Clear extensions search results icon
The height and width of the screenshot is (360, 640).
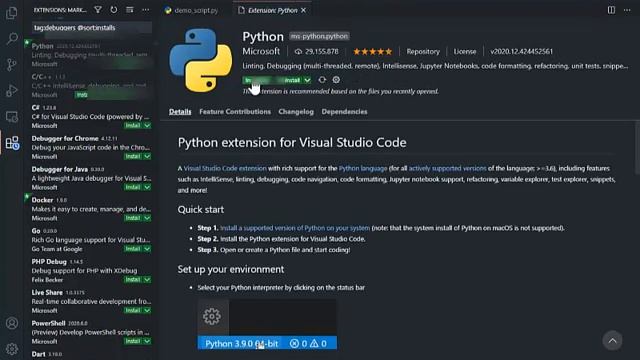tap(130, 9)
